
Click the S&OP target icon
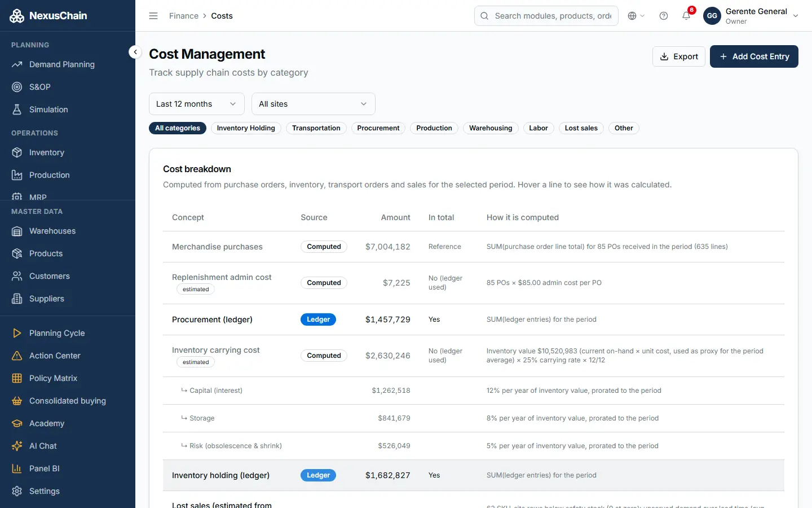click(17, 87)
